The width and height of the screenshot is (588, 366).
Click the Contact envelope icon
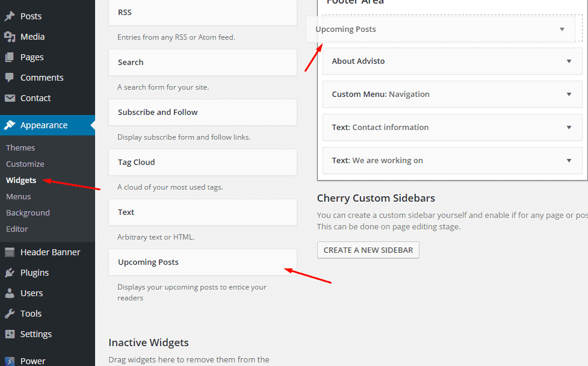[10, 98]
